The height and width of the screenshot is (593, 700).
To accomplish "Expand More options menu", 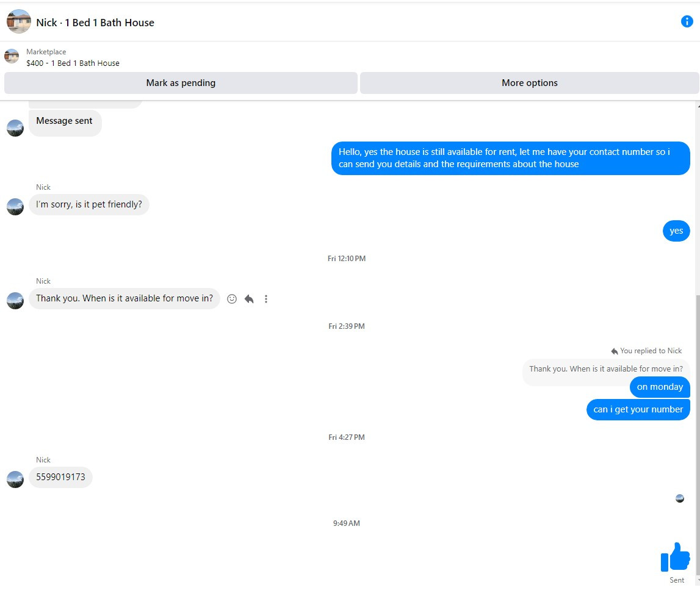I will point(529,83).
